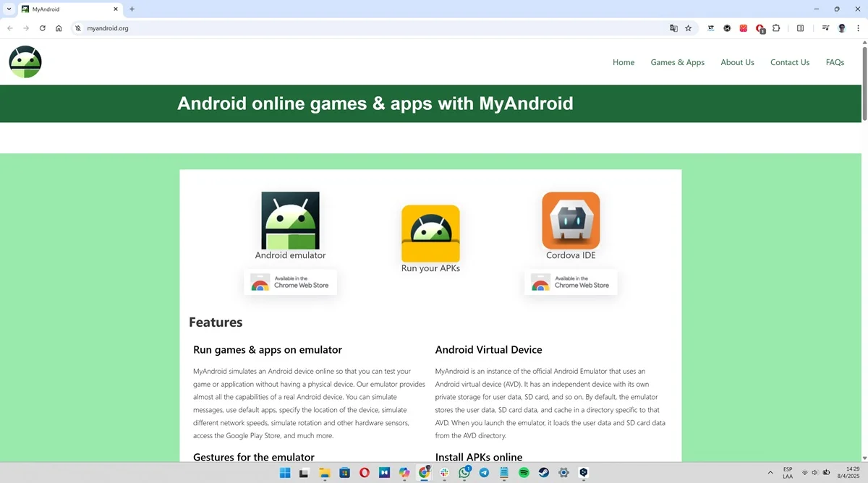Launch Spotify from the taskbar
Viewport: 868px width, 483px height.
(x=523, y=473)
